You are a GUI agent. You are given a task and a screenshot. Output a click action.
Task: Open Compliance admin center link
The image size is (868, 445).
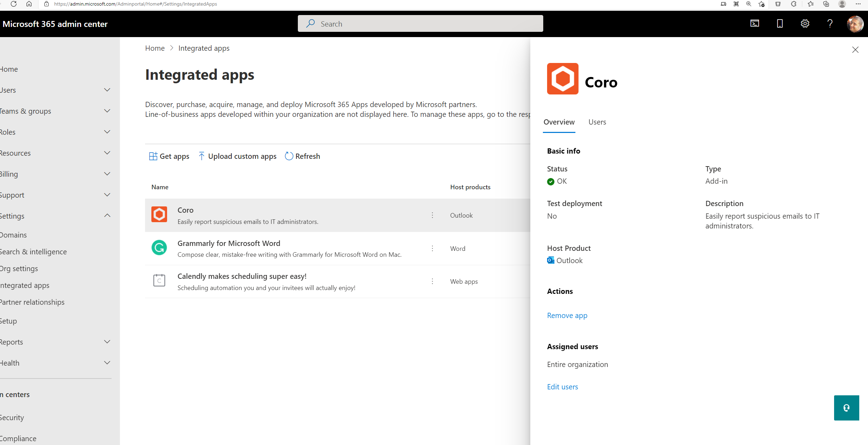click(x=18, y=439)
